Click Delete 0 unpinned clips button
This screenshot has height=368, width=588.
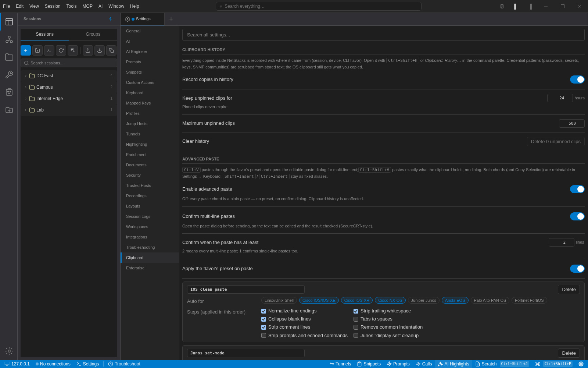tap(556, 142)
